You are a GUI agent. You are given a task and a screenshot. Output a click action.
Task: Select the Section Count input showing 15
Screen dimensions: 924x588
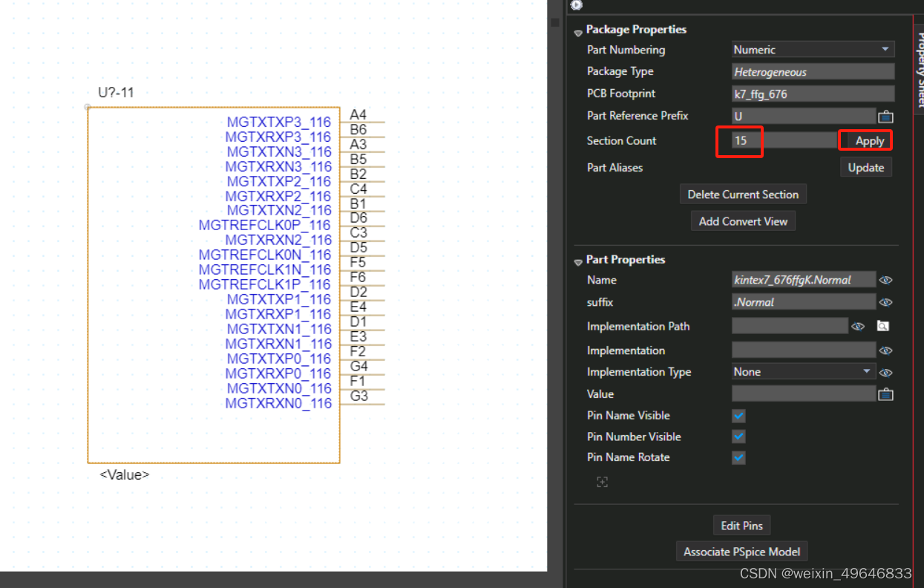coord(739,140)
